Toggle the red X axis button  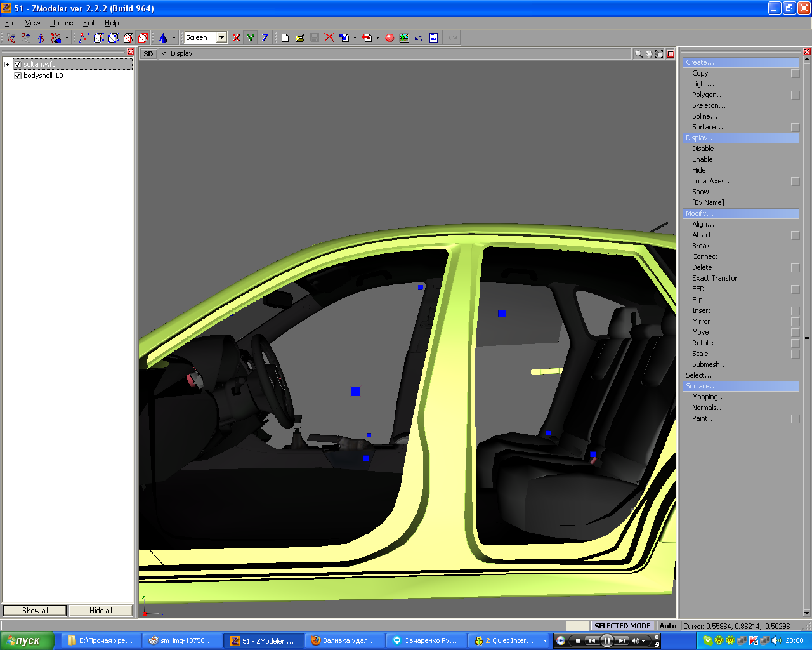click(237, 38)
